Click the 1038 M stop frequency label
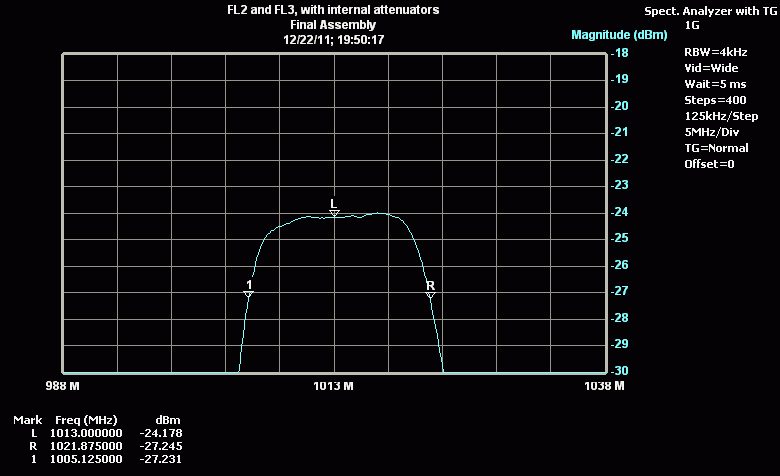780x476 pixels. click(x=604, y=386)
